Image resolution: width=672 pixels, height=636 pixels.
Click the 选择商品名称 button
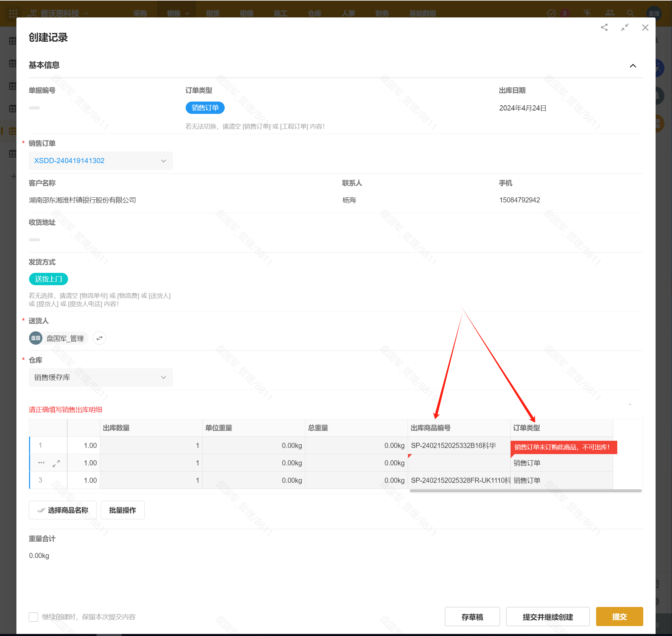63,510
